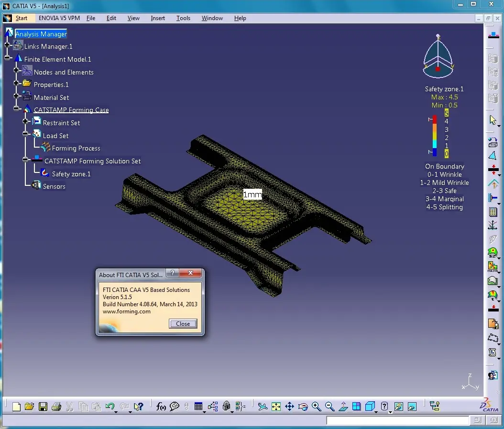Viewport: 504px width, 429px height.
Task: Open the Start menu in menu bar
Action: 21,18
